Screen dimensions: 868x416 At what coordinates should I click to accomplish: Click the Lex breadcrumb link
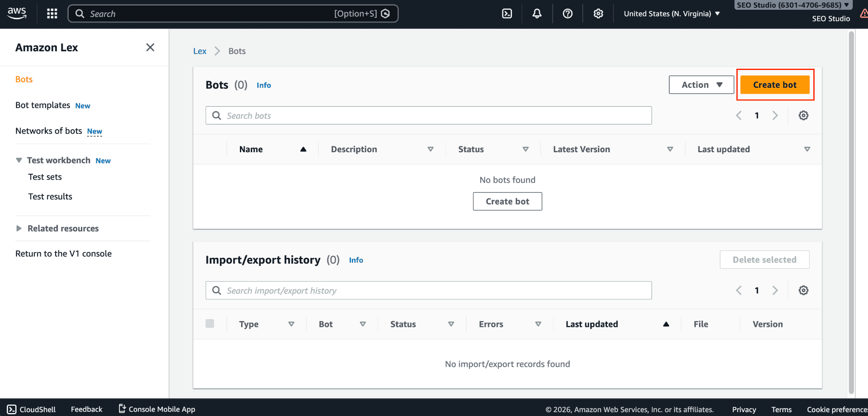[x=200, y=51]
